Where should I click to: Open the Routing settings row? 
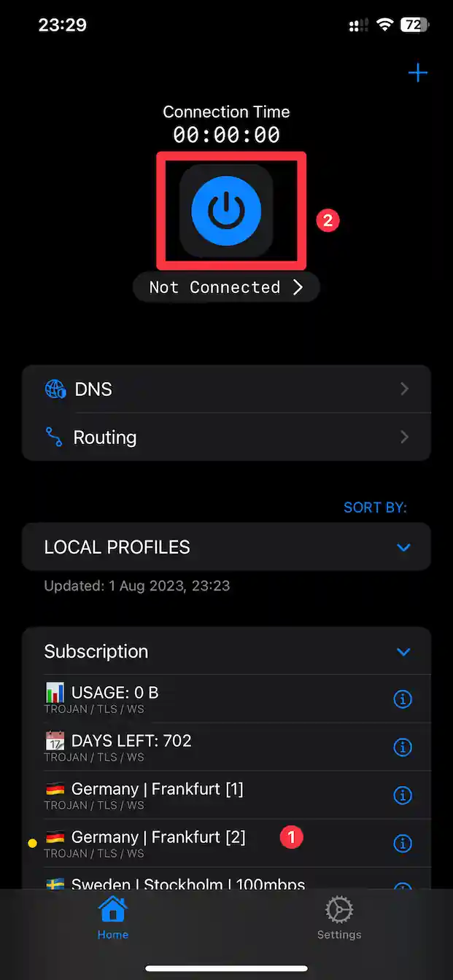pyautogui.click(x=226, y=437)
